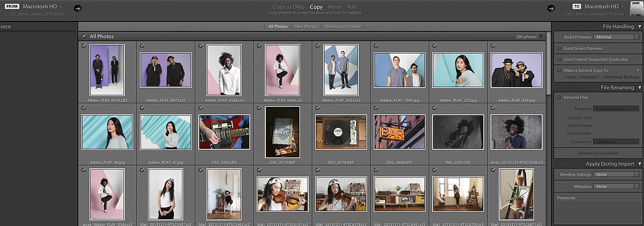Enable Don't Import Suspected Duplicates

pos(559,60)
